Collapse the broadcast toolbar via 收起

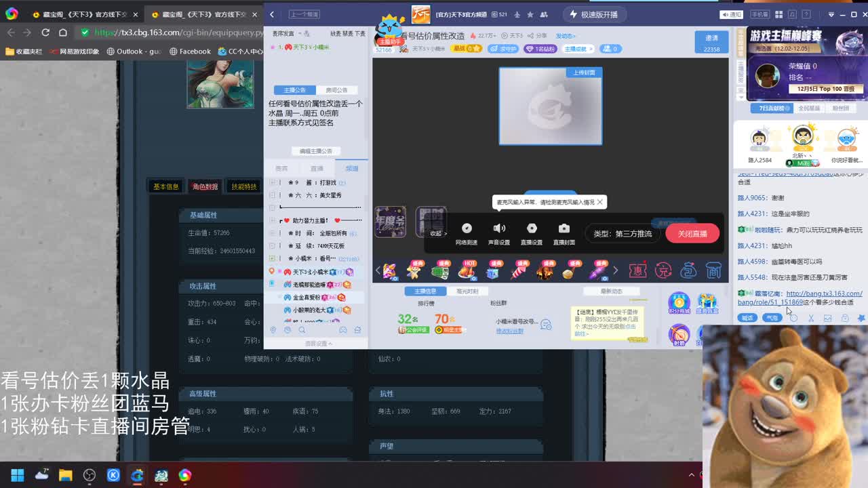[x=437, y=233]
